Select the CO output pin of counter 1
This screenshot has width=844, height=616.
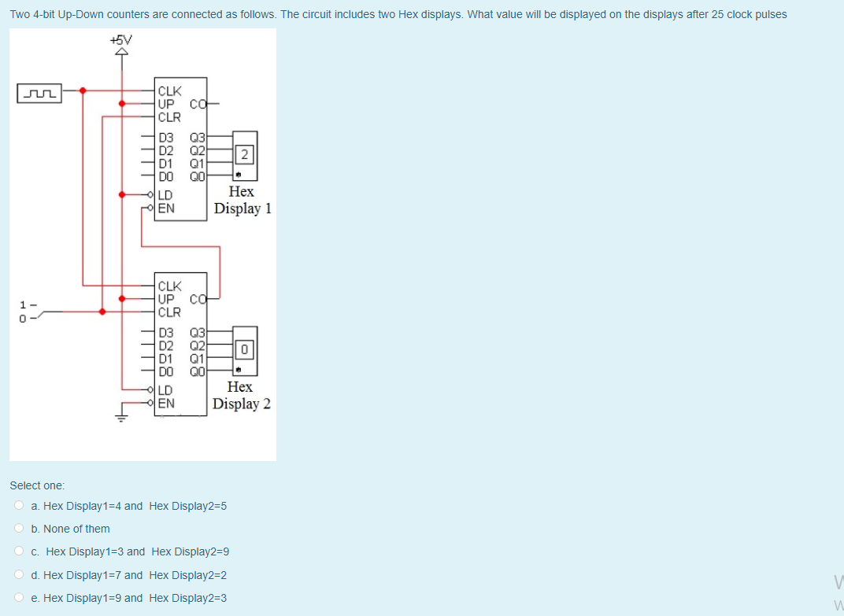click(199, 103)
